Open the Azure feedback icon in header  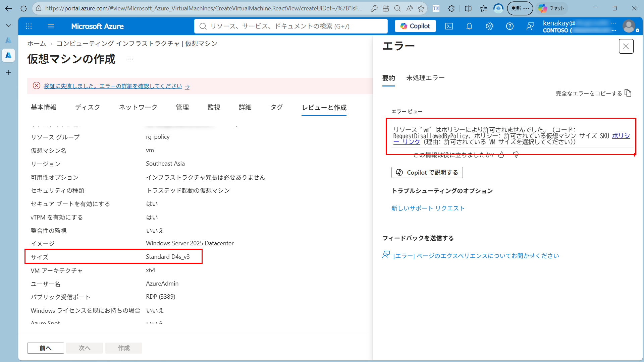(x=530, y=26)
